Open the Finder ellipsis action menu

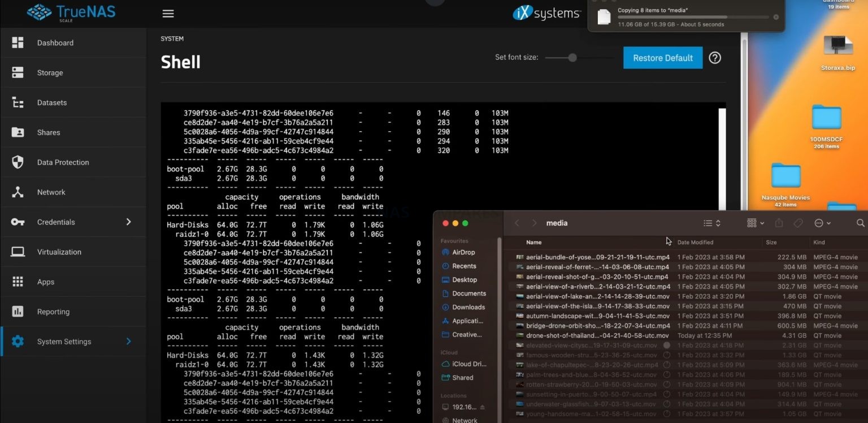pos(822,223)
